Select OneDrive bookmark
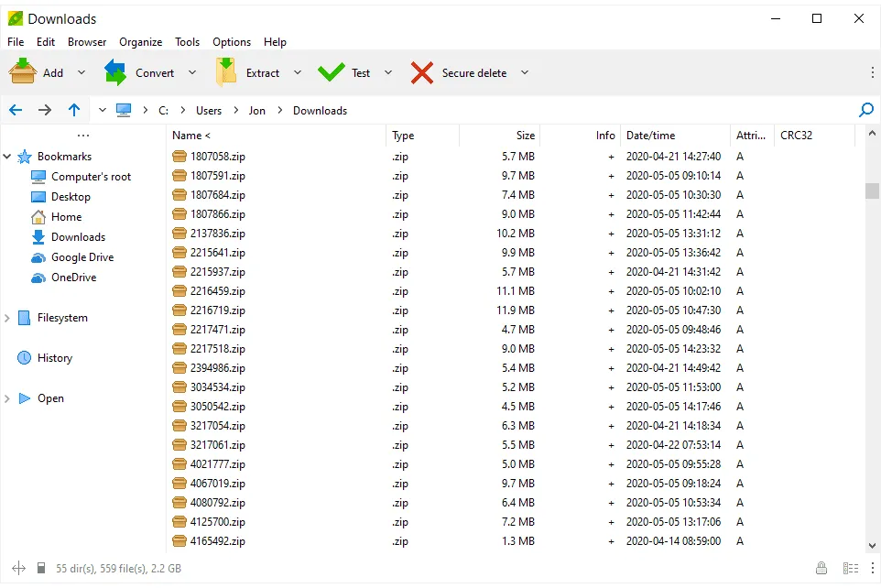Viewport: 881px width, 588px height. tap(73, 278)
